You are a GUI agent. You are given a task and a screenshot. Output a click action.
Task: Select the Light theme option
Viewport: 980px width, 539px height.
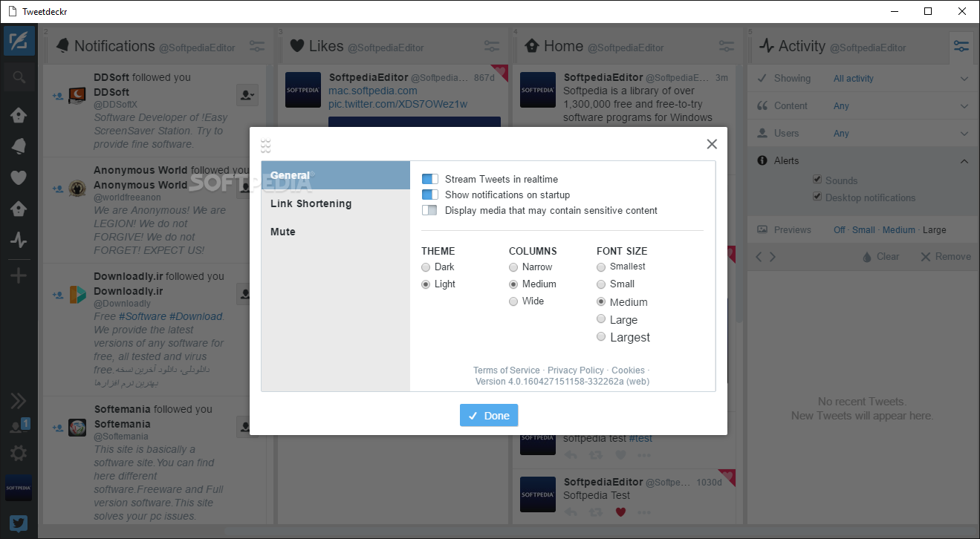tap(426, 284)
